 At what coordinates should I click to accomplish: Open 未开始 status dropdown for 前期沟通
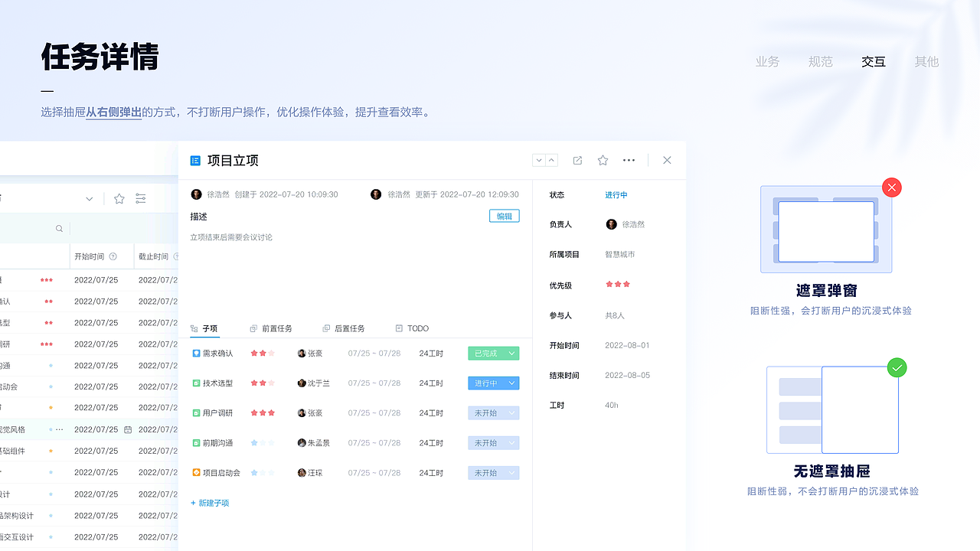click(x=494, y=443)
